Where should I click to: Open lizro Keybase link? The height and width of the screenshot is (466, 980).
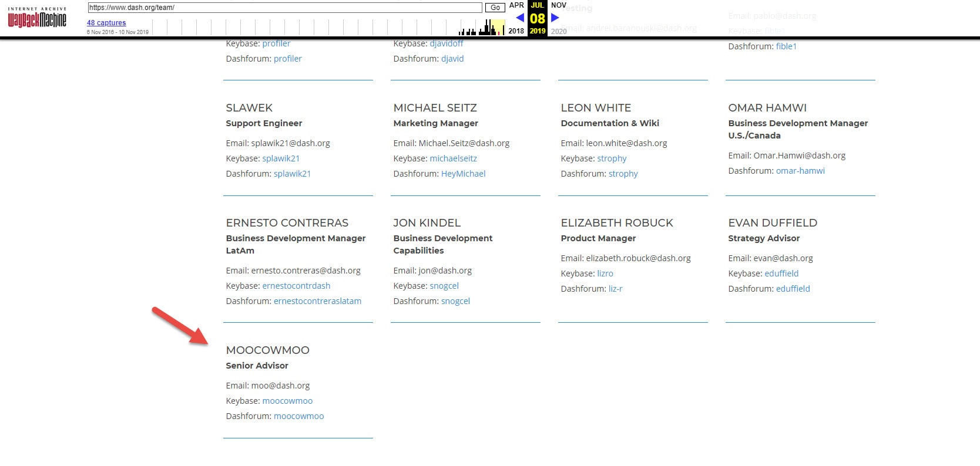tap(605, 273)
